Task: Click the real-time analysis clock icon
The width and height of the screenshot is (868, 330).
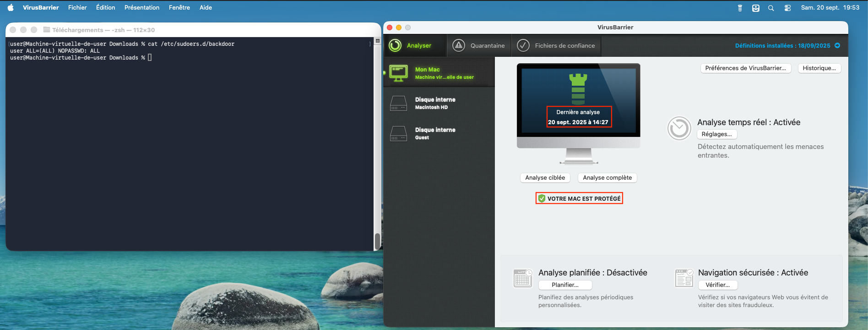Action: click(x=679, y=128)
